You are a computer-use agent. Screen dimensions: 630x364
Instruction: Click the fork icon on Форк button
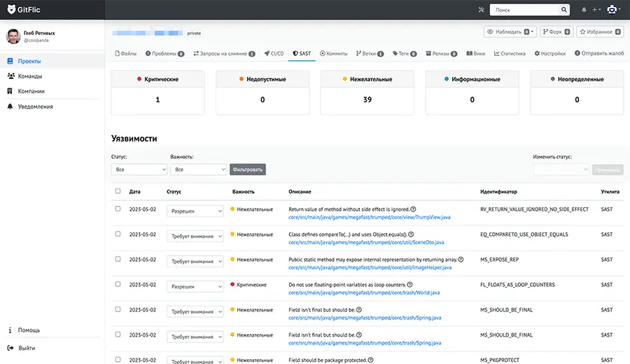[x=545, y=31]
